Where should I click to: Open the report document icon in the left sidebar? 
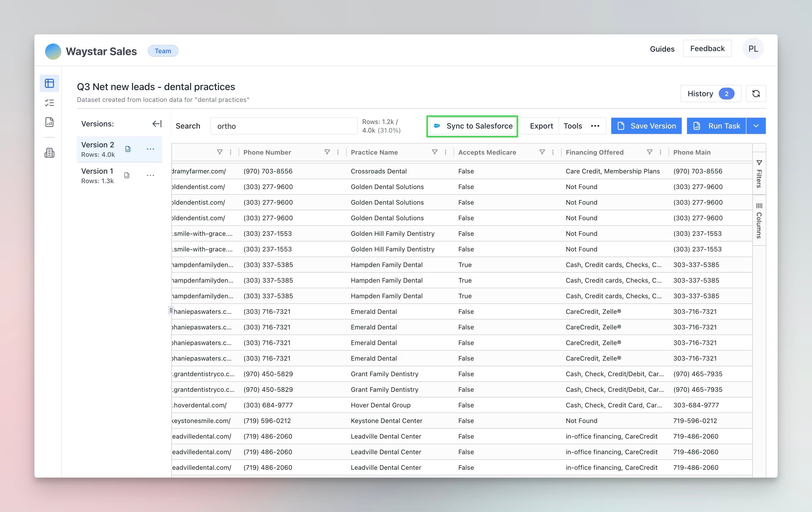[49, 122]
